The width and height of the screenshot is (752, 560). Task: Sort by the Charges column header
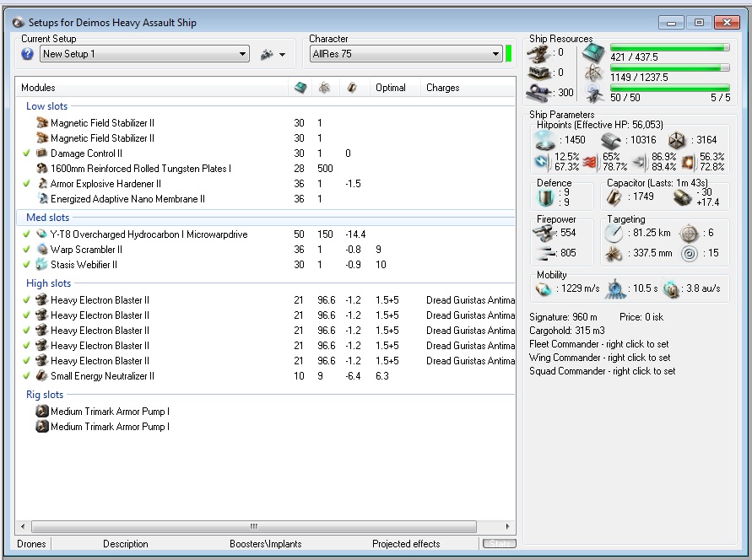point(443,88)
